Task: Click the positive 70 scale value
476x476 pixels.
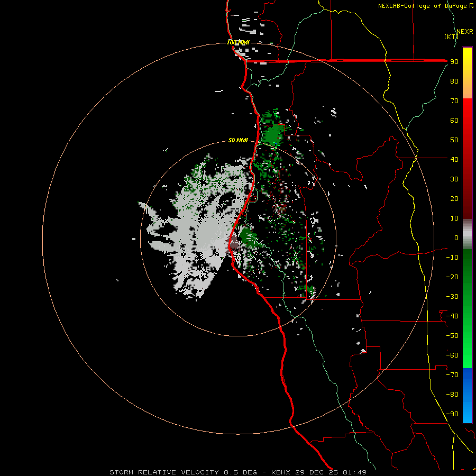Action: point(454,101)
